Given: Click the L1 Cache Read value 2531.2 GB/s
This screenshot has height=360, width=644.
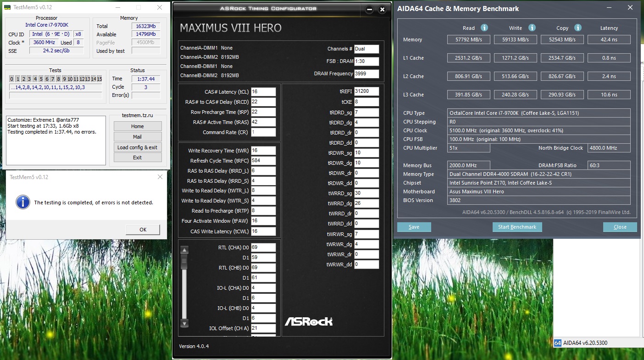Looking at the screenshot, I should [469, 58].
